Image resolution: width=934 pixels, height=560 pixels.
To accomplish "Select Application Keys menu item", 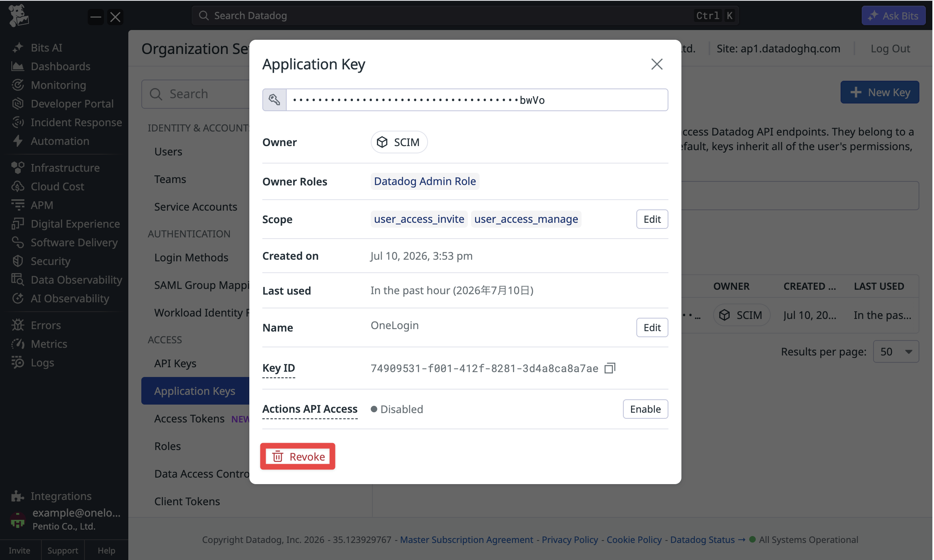I will tap(195, 391).
